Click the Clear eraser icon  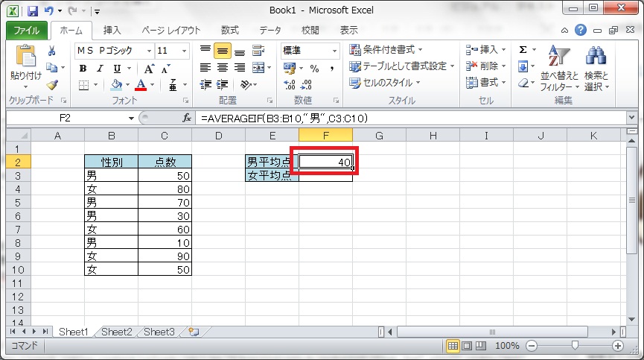(x=523, y=83)
